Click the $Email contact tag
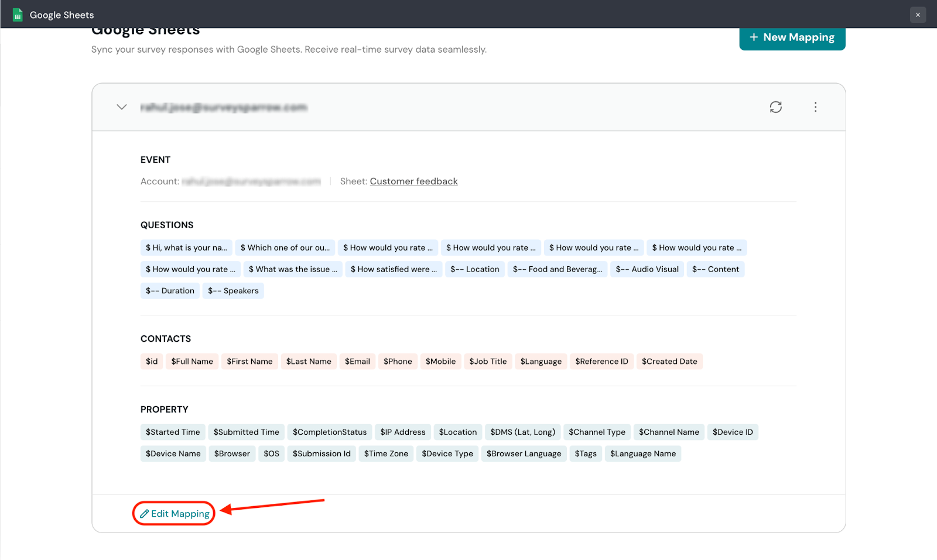 tap(357, 362)
